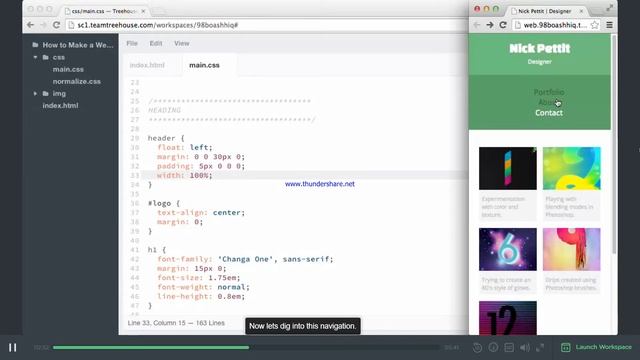Close the css/main.css browser tab
640x360 pixels.
click(x=143, y=11)
